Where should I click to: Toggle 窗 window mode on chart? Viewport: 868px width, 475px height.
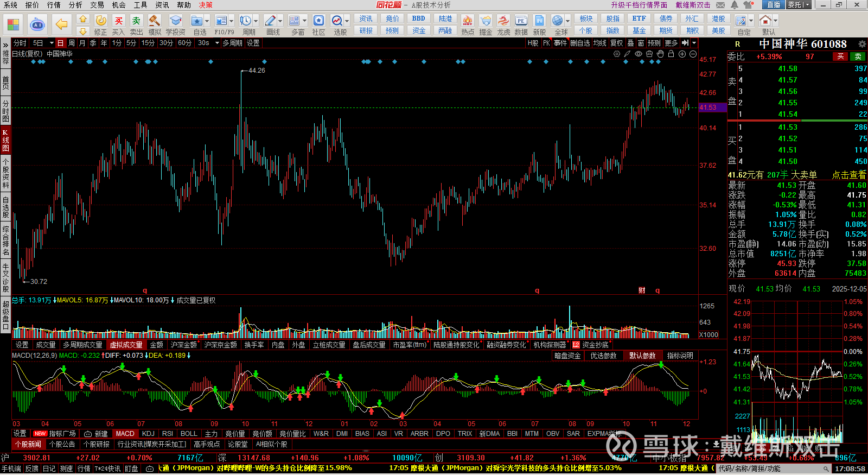pos(641,43)
